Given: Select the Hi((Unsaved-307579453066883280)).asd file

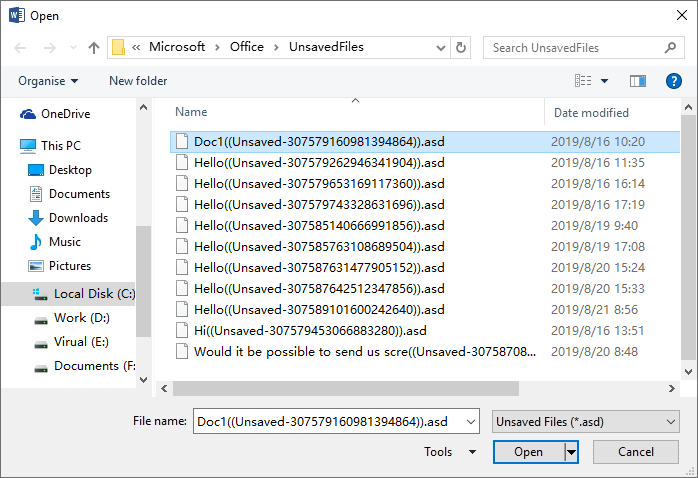Looking at the screenshot, I should pyautogui.click(x=310, y=330).
